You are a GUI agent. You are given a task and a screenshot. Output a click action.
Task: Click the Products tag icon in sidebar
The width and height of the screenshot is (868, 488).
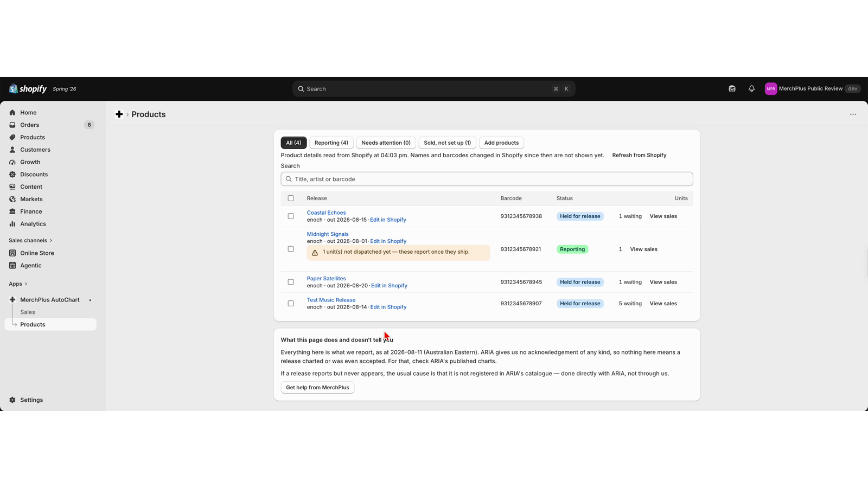click(x=12, y=137)
